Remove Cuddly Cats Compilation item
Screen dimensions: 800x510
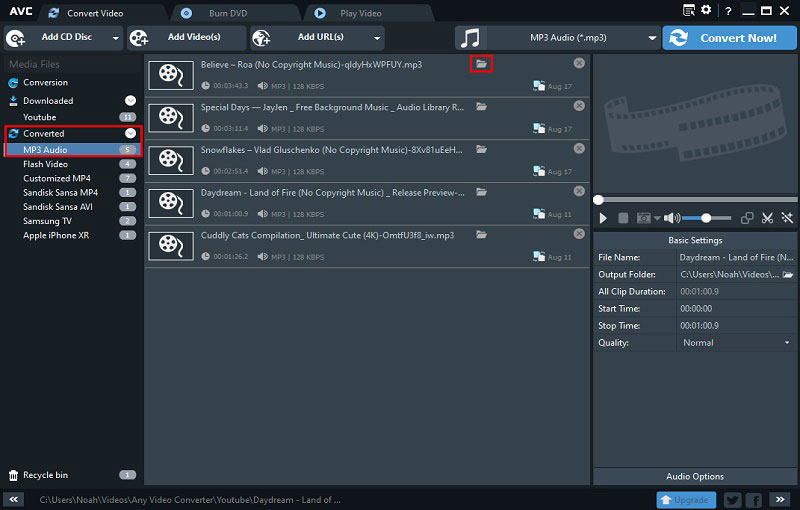[579, 234]
